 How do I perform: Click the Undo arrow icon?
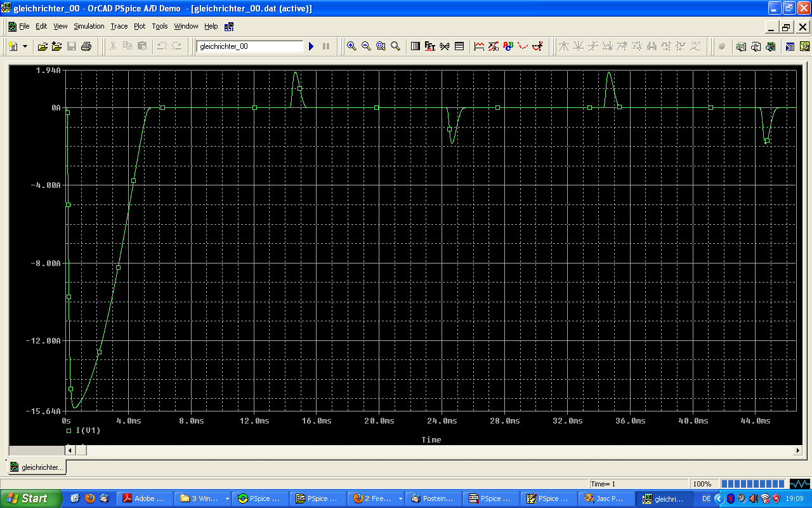(162, 46)
